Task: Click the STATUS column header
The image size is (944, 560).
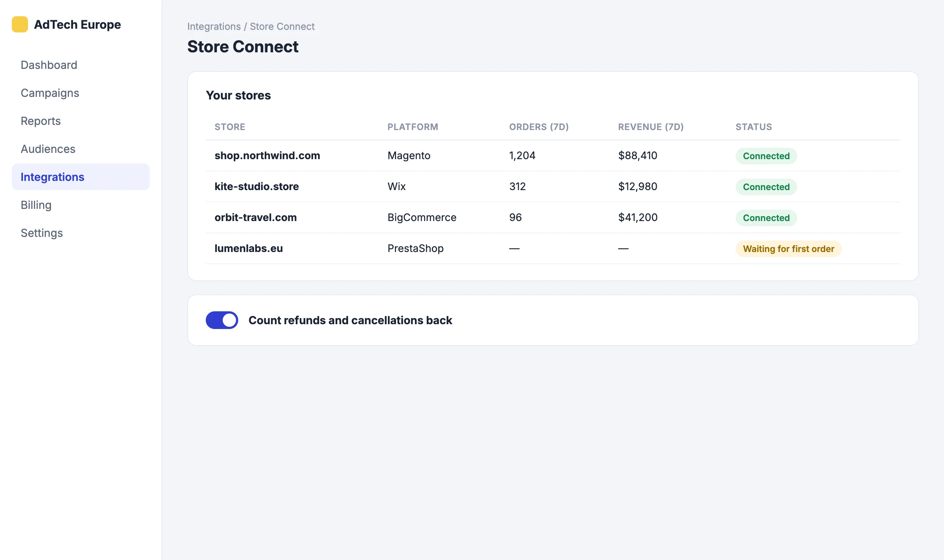Action: coord(754,127)
